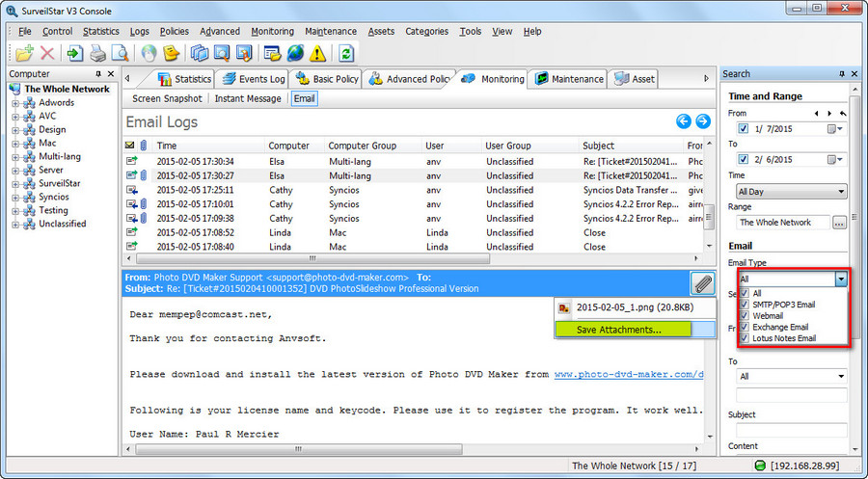This screenshot has height=479, width=868.
Task: Switch to the Basic Policy tab
Action: click(327, 79)
